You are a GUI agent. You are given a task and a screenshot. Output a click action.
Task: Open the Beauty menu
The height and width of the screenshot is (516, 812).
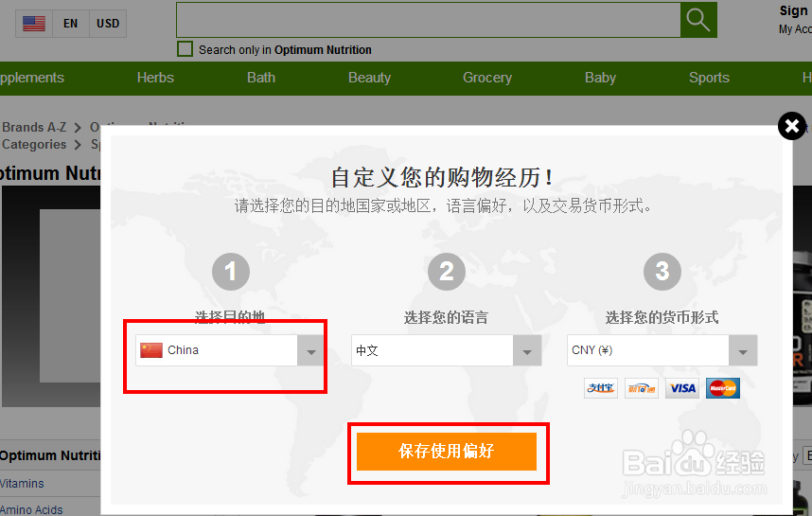(369, 78)
